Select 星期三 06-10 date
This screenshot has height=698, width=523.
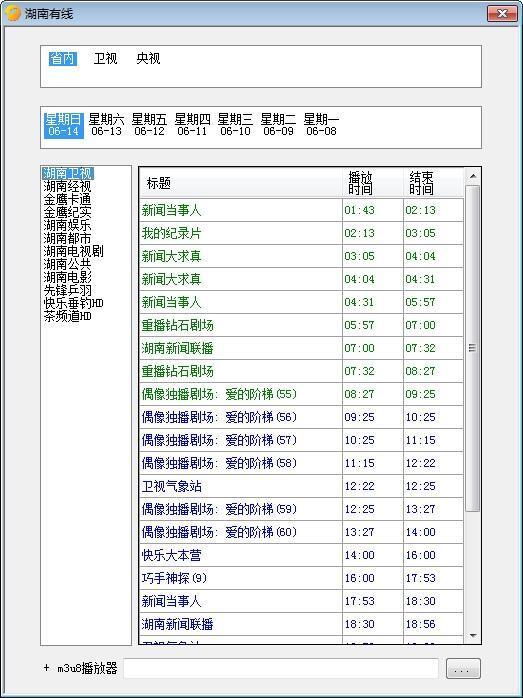pos(235,125)
